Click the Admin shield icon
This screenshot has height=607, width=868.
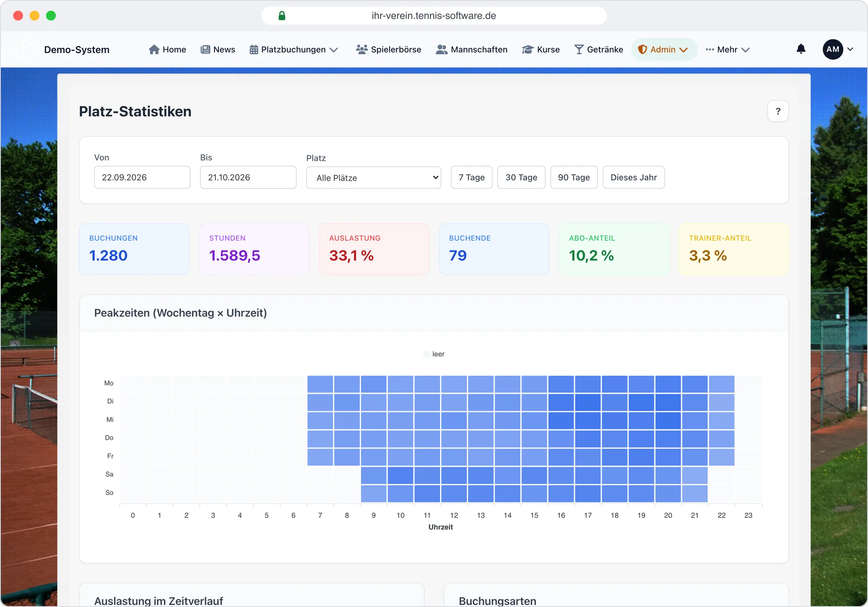(642, 50)
